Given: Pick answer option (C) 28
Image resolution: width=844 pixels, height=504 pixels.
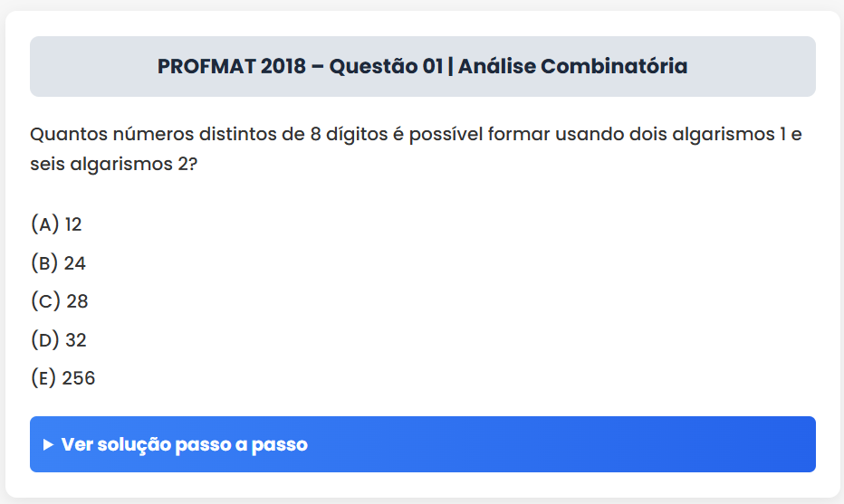Looking at the screenshot, I should [x=59, y=301].
